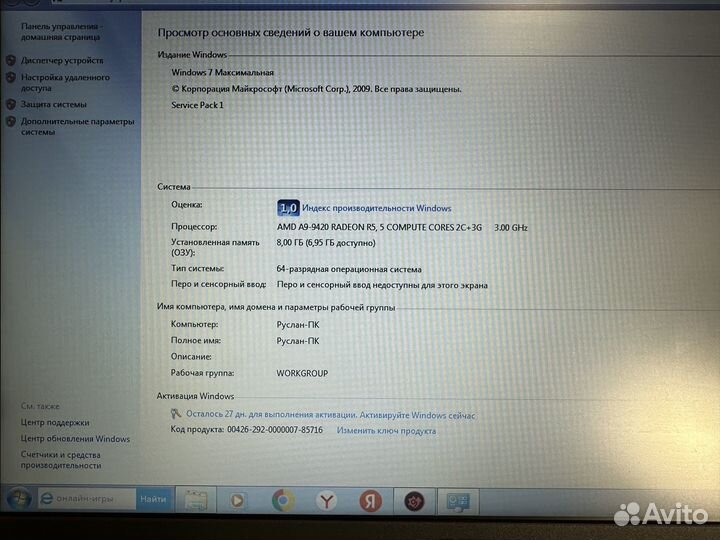Open Настройка удаленного доступа link

[x=65, y=82]
